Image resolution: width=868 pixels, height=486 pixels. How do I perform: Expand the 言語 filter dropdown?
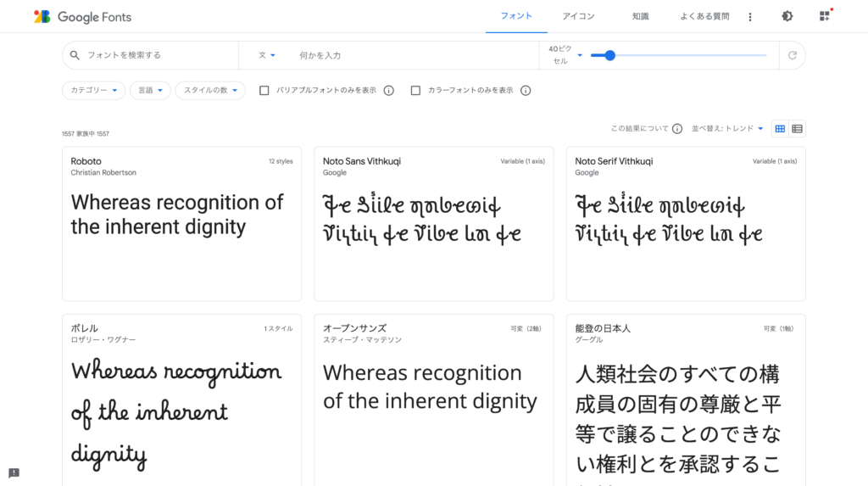(x=150, y=91)
